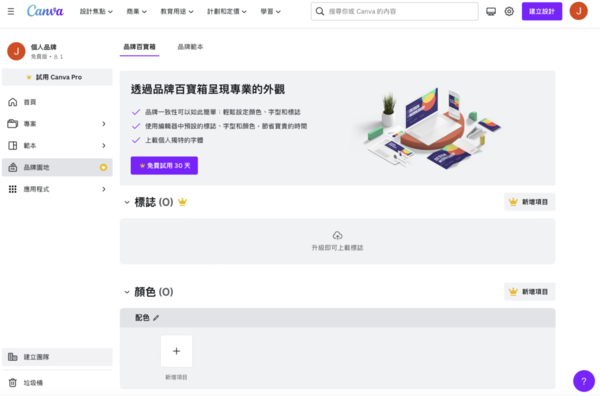Image resolution: width=600 pixels, height=396 pixels.
Task: Click the Canva logo
Action: (45, 11)
